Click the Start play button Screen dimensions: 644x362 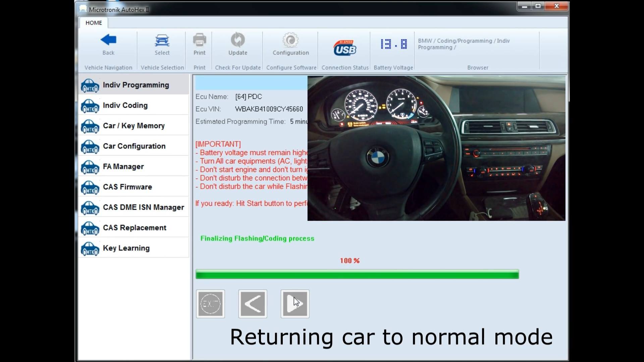[x=295, y=304]
